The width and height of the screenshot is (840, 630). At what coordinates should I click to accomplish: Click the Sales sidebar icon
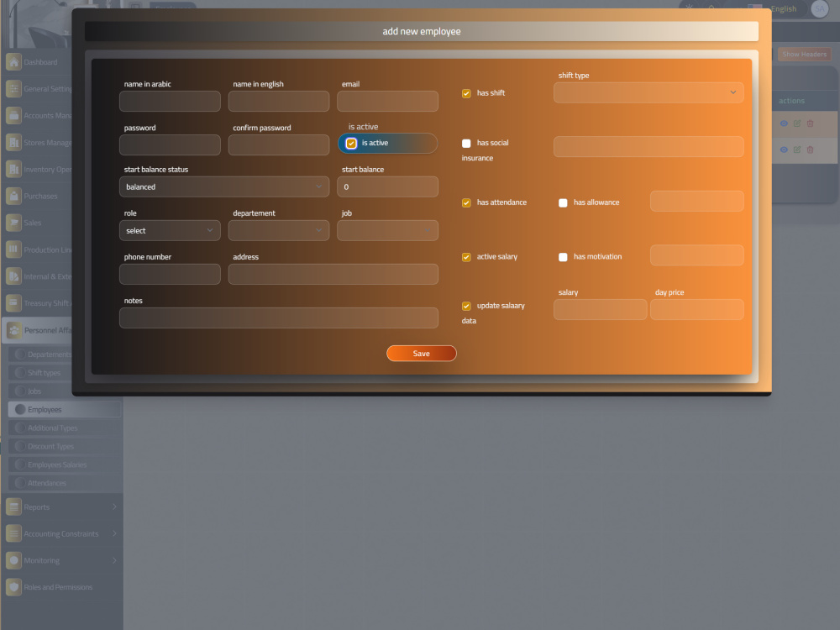coord(14,223)
